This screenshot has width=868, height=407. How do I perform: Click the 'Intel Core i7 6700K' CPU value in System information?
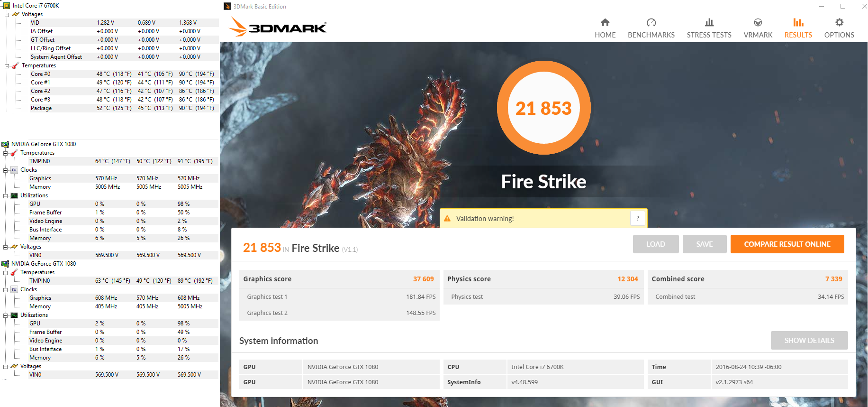(537, 367)
